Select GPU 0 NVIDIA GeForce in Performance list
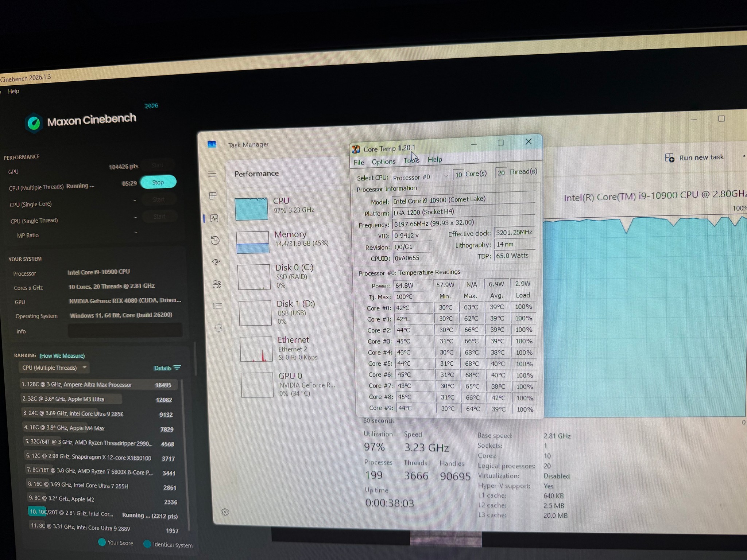 [x=288, y=385]
